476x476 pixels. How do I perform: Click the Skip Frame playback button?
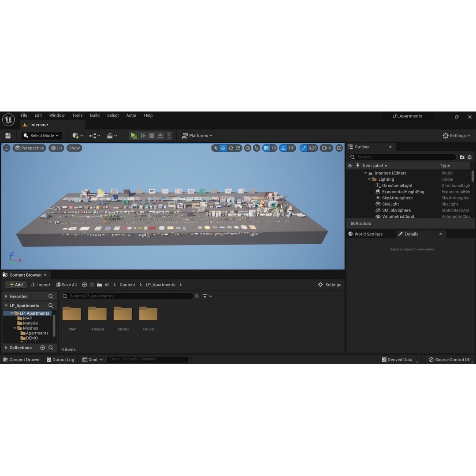click(143, 136)
